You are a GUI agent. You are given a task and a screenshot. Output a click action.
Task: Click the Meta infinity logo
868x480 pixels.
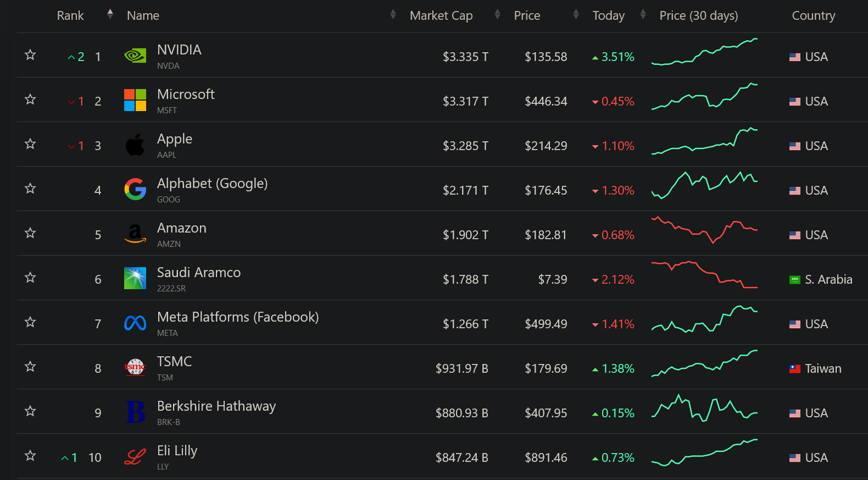tap(135, 323)
